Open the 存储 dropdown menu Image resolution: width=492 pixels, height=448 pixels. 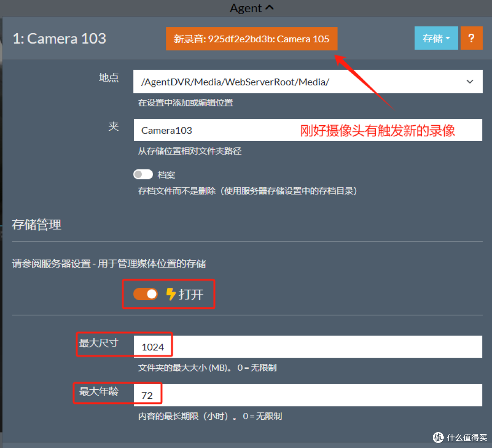pos(436,38)
